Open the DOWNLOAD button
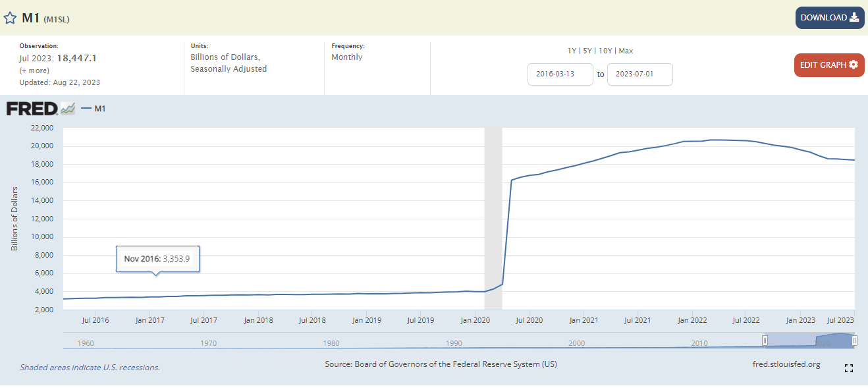Screen dimensions: 868x388 [830, 18]
